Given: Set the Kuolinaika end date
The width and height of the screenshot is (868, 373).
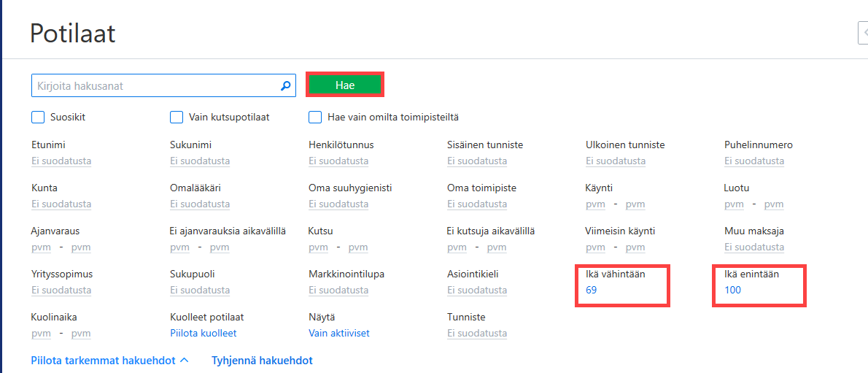Looking at the screenshot, I should coord(81,333).
